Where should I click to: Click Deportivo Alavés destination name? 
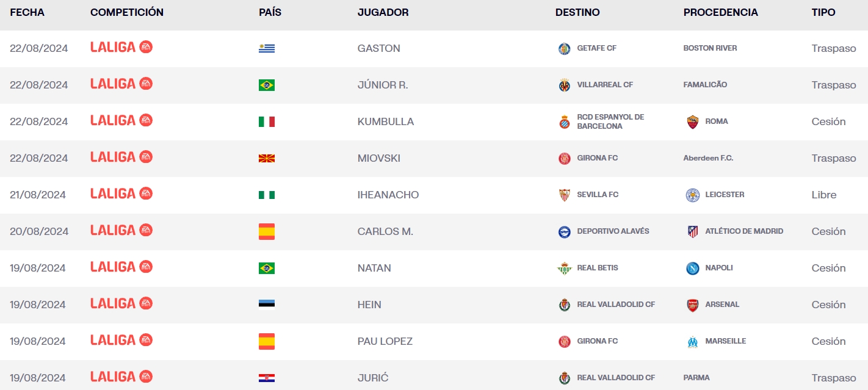click(x=613, y=231)
